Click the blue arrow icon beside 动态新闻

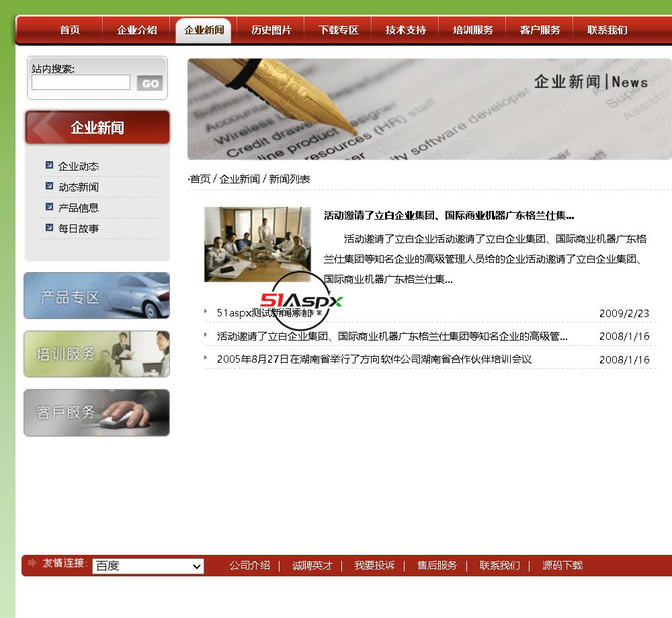(49, 186)
